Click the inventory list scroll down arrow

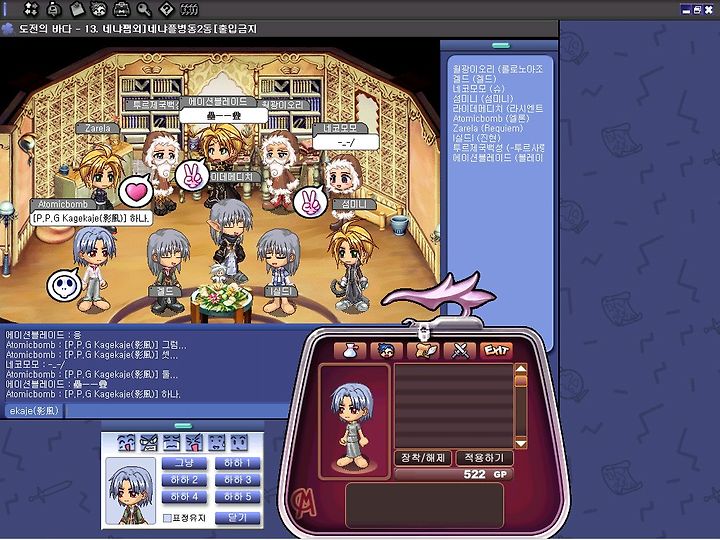521,443
